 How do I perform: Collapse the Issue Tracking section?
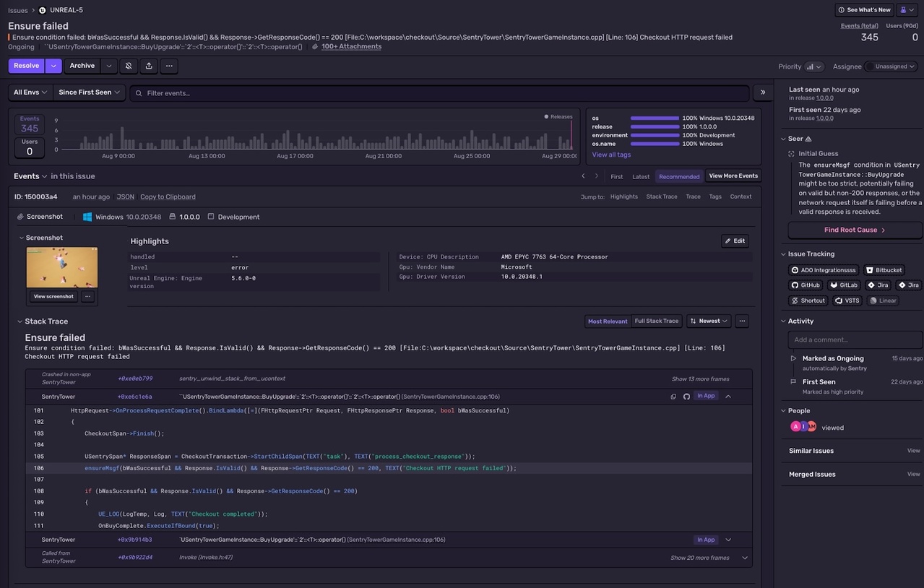click(783, 254)
